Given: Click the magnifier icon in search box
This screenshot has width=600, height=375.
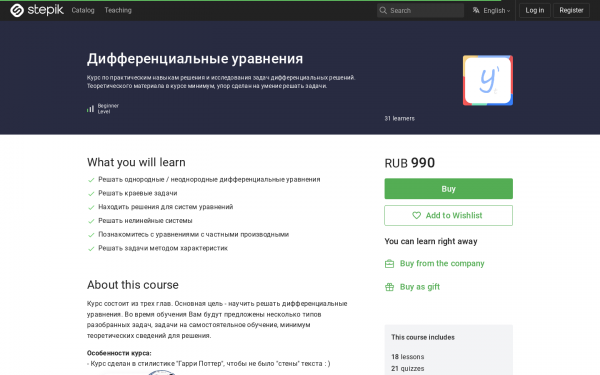Looking at the screenshot, I should coord(383,10).
